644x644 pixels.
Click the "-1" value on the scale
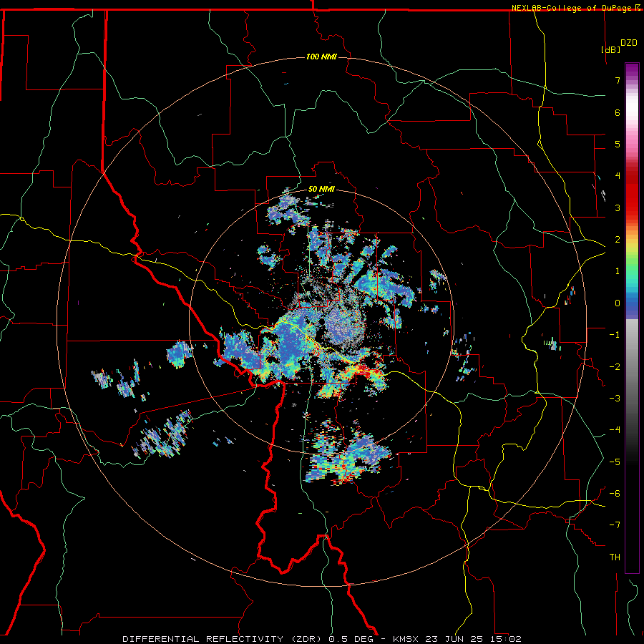click(615, 335)
